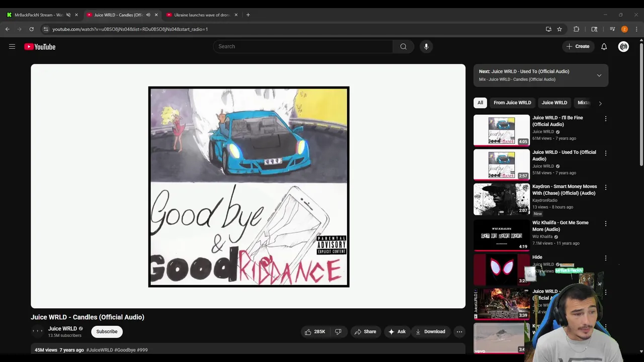Select the Juice WRLD filter chip
Screen dimensions: 644x362
pyautogui.click(x=554, y=103)
